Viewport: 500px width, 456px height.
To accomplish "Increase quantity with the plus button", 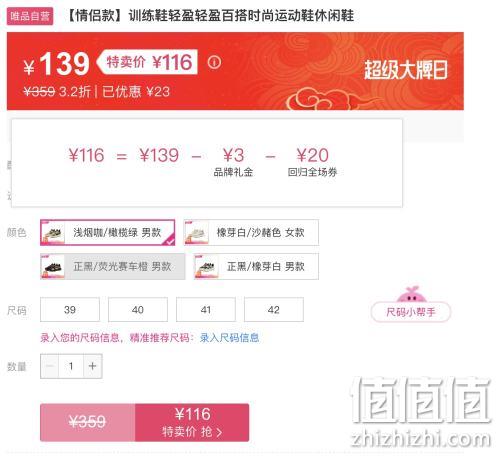I will pyautogui.click(x=93, y=366).
